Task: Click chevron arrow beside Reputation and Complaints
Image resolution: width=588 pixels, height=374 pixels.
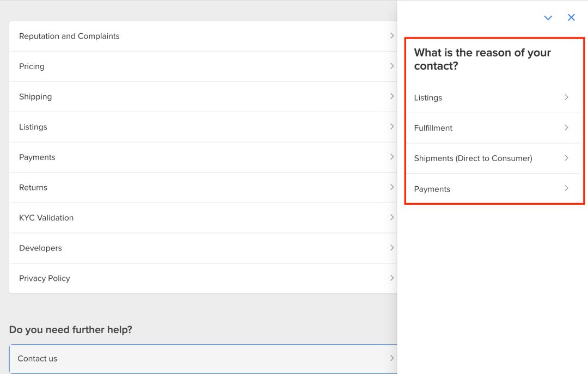Action: [x=391, y=36]
